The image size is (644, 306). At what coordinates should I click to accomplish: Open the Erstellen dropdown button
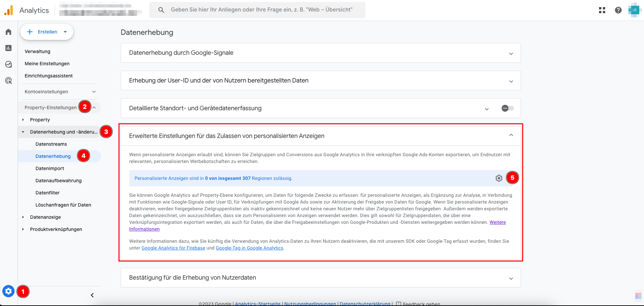pos(47,32)
